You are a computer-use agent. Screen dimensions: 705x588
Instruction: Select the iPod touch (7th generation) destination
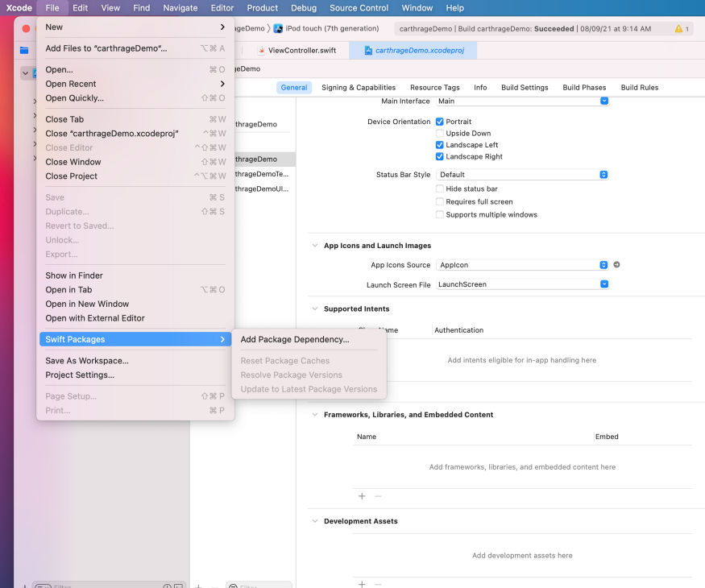tap(332, 28)
